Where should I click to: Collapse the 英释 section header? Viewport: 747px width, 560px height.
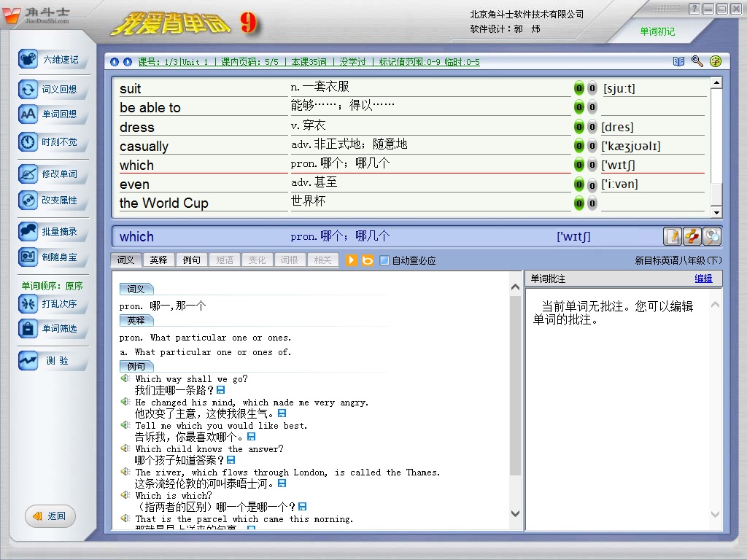click(x=136, y=321)
